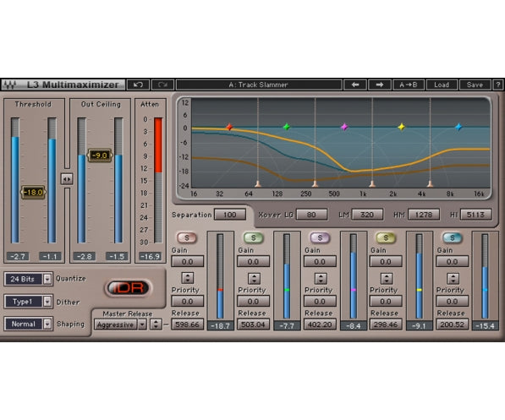
Task: Click the Threshold -18.0 slider handle
Action: [x=33, y=193]
